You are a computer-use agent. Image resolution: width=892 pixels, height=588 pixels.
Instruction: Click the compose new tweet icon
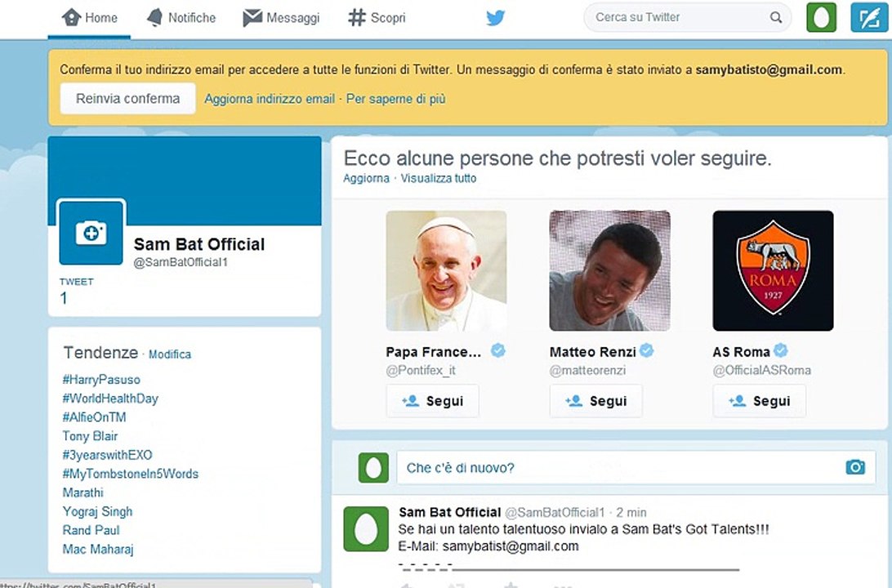pos(868,18)
